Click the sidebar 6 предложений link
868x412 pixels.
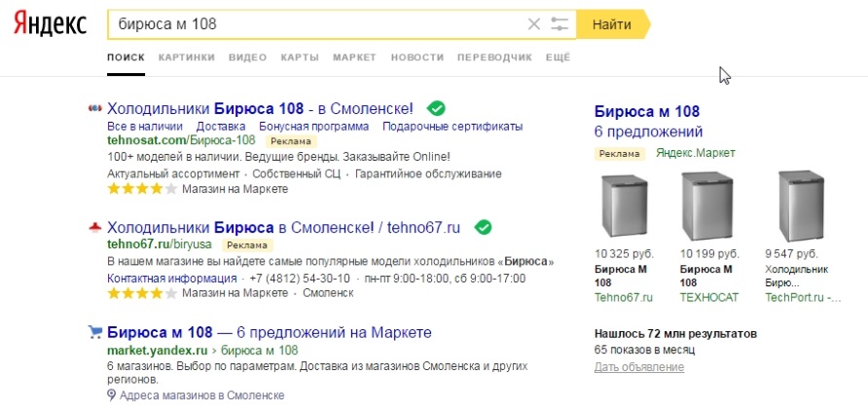coord(648,131)
